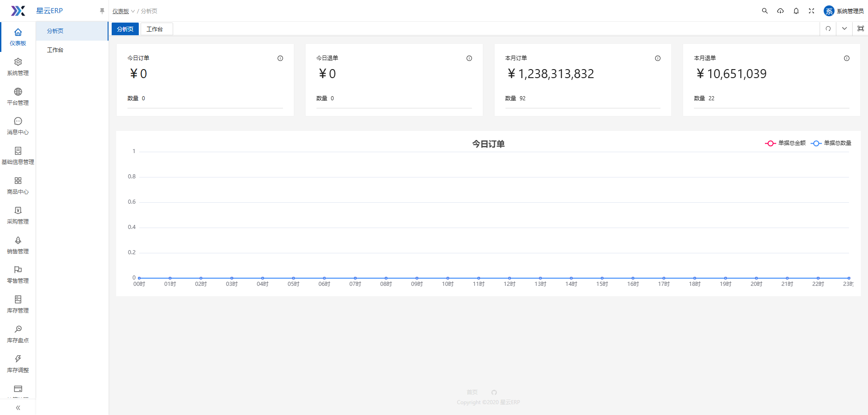Toggle fullscreen with the header arrows icon
The width and height of the screenshot is (868, 415).
(x=811, y=11)
